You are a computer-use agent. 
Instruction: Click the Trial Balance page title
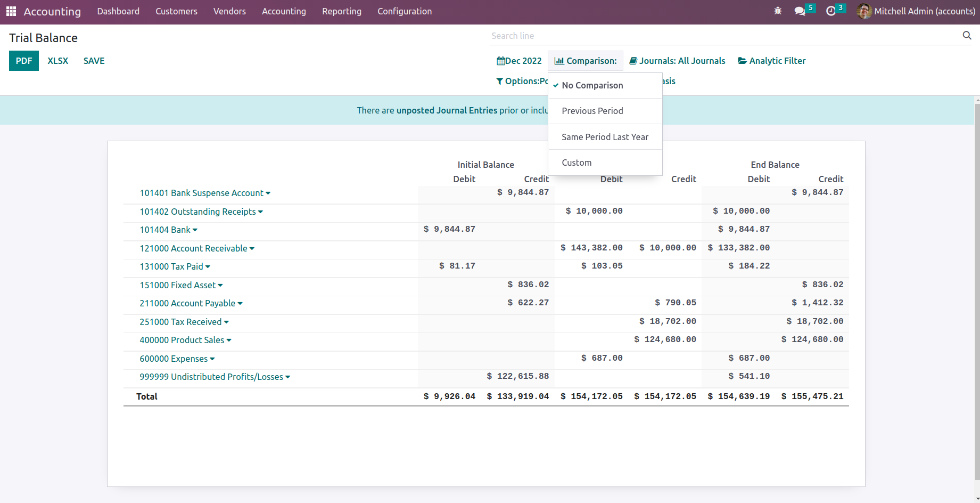pos(43,38)
